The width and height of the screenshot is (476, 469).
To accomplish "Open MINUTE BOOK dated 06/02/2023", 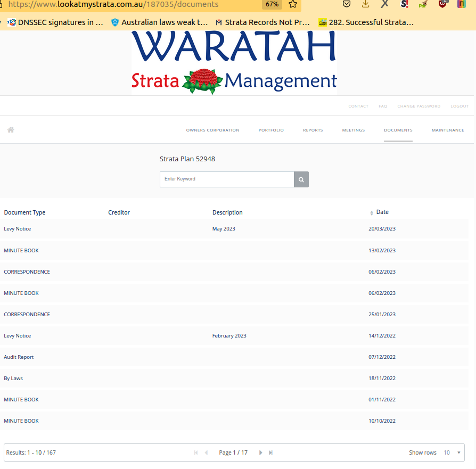I will (x=234, y=293).
